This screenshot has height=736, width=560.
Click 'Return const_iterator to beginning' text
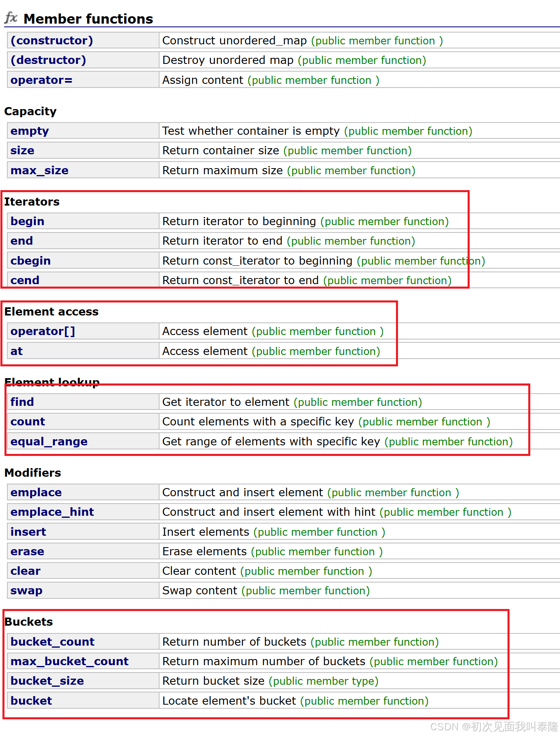click(257, 261)
